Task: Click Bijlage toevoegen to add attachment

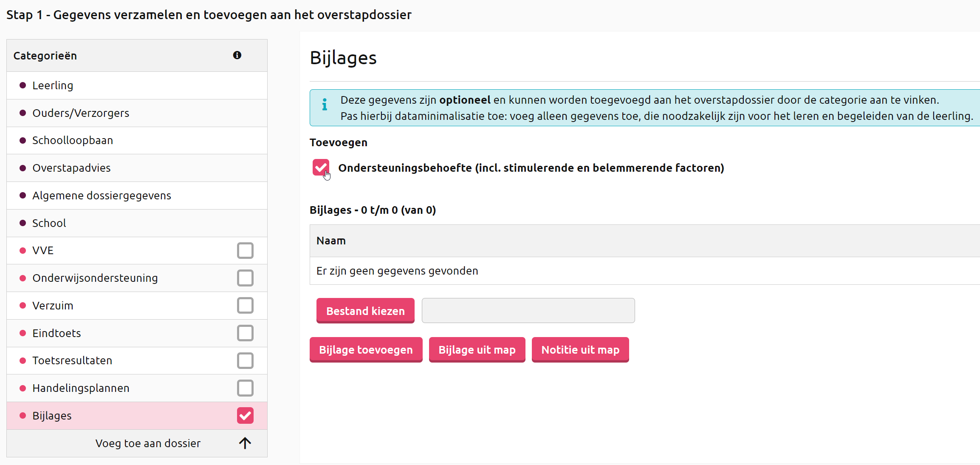Action: coord(366,349)
